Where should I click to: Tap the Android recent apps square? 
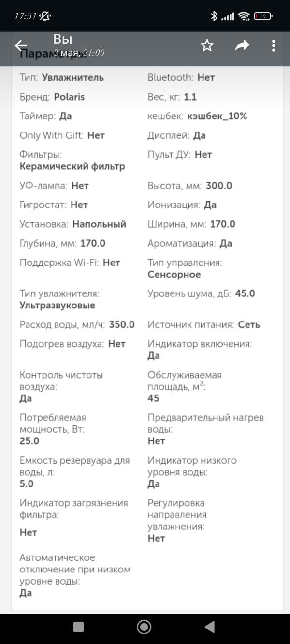(79, 627)
